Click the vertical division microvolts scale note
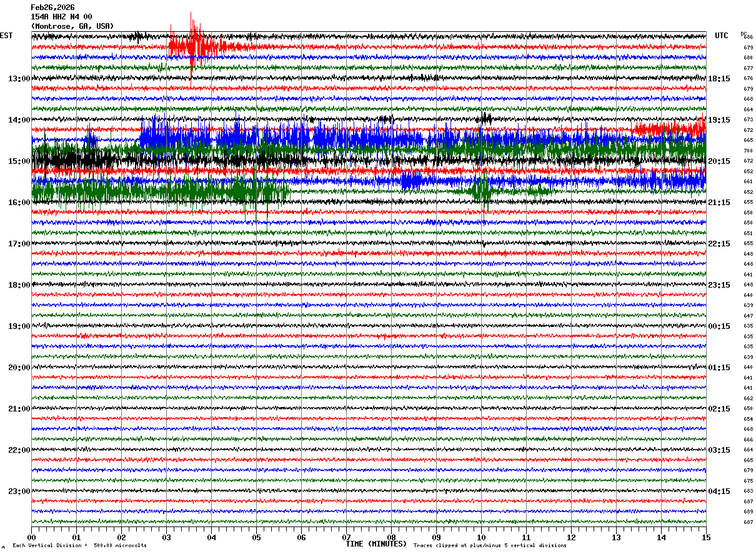Image resolution: width=756 pixels, height=554 pixels. coord(79,546)
